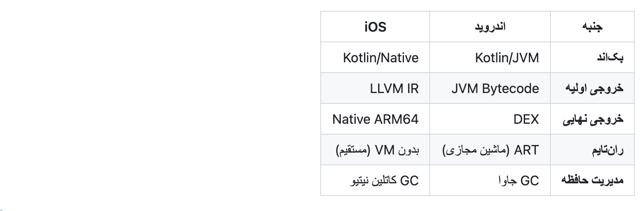The width and height of the screenshot is (644, 211).
Task: Click the word مستقیم in parentheses
Action: [x=352, y=150]
